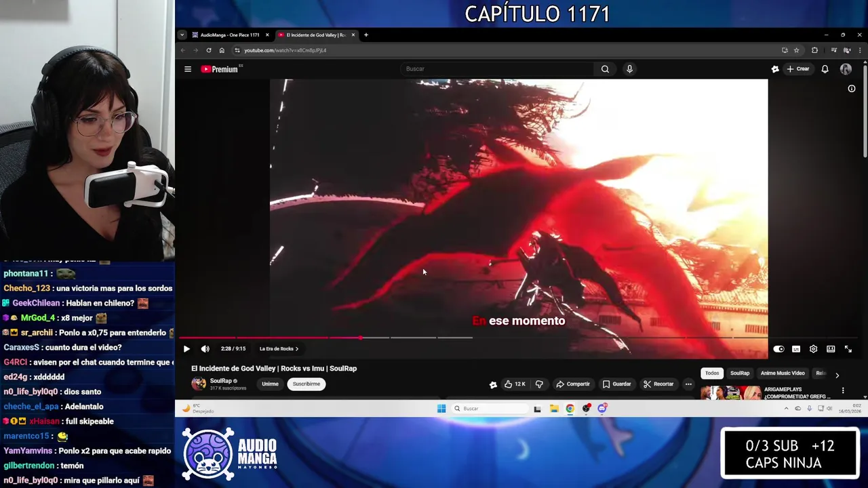Switch player to theater mode
Viewport: 868px width, 488px height.
831,349
